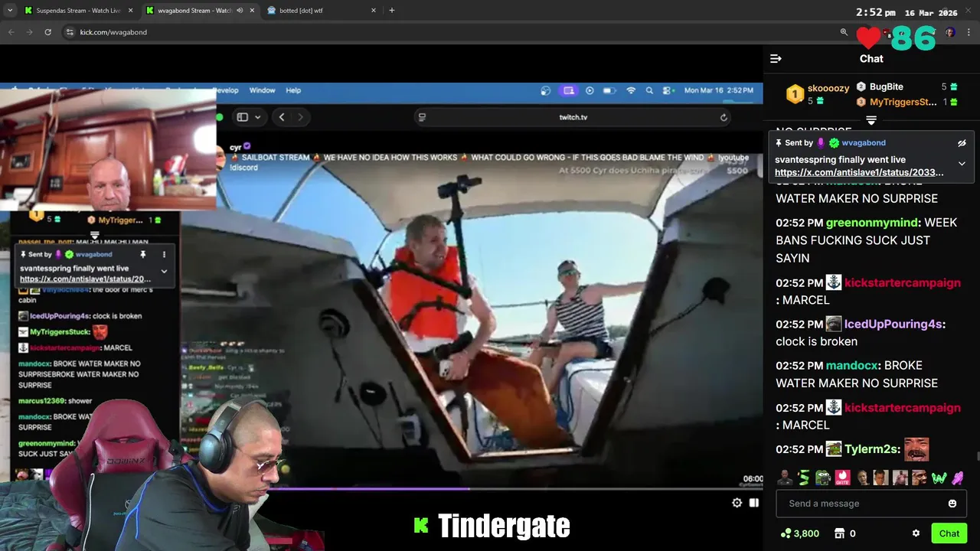
Task: Collapse chat with the arrow-lines icon
Action: 776,59
